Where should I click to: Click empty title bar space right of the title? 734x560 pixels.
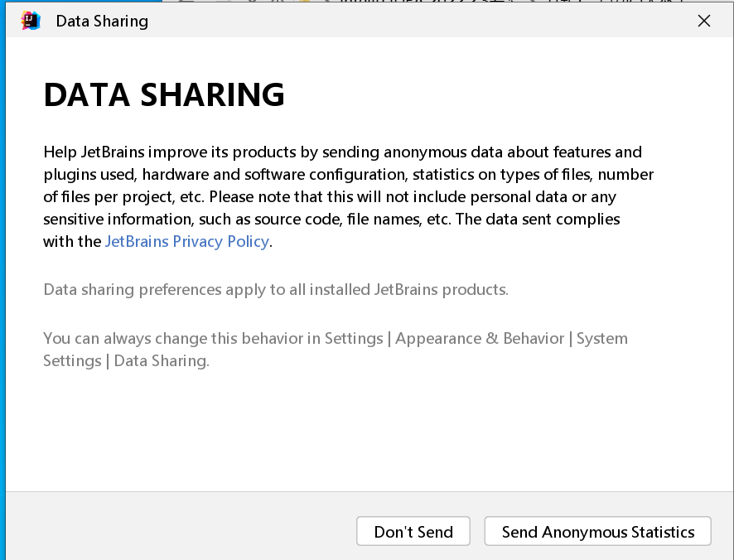[414, 21]
